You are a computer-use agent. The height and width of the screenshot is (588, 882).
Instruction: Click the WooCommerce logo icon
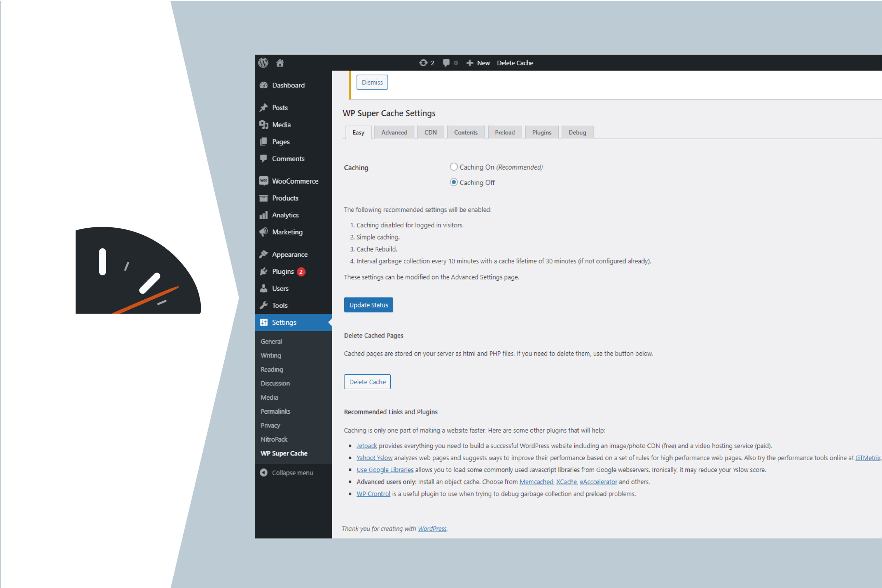264,181
